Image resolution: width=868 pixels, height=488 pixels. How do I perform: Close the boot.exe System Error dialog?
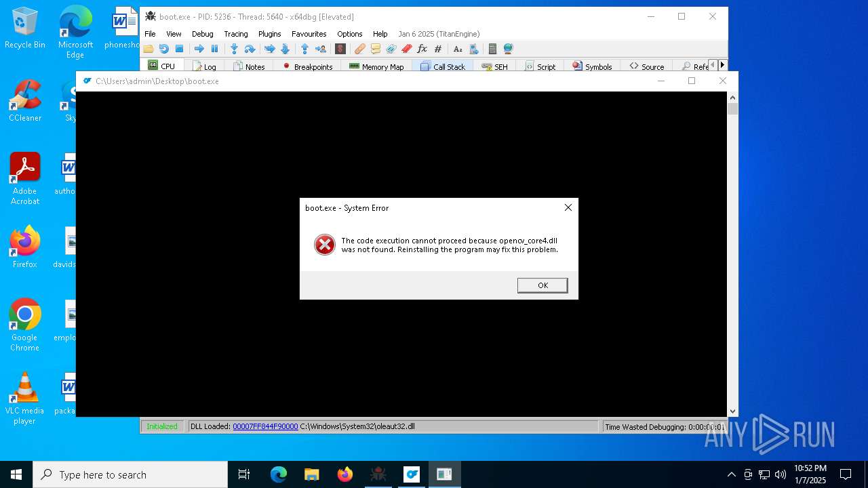[x=568, y=207]
